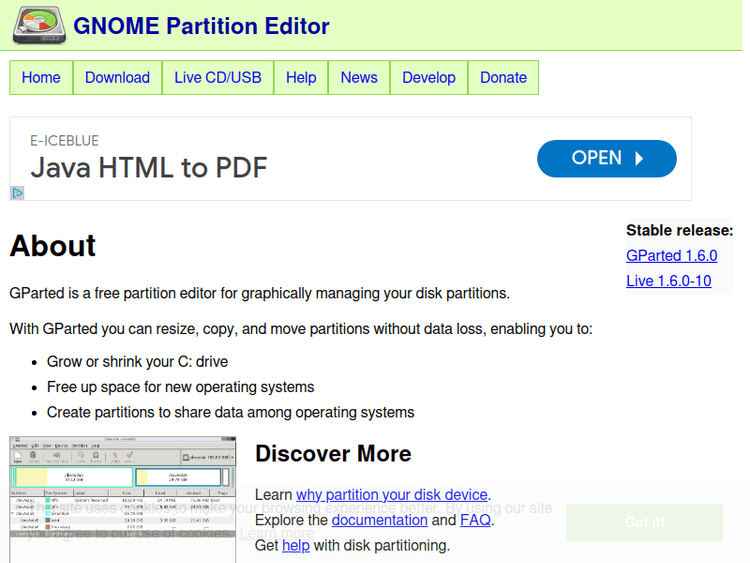Image resolution: width=750 pixels, height=563 pixels.
Task: Open the GParted 1.6.0 release link
Action: click(x=671, y=256)
